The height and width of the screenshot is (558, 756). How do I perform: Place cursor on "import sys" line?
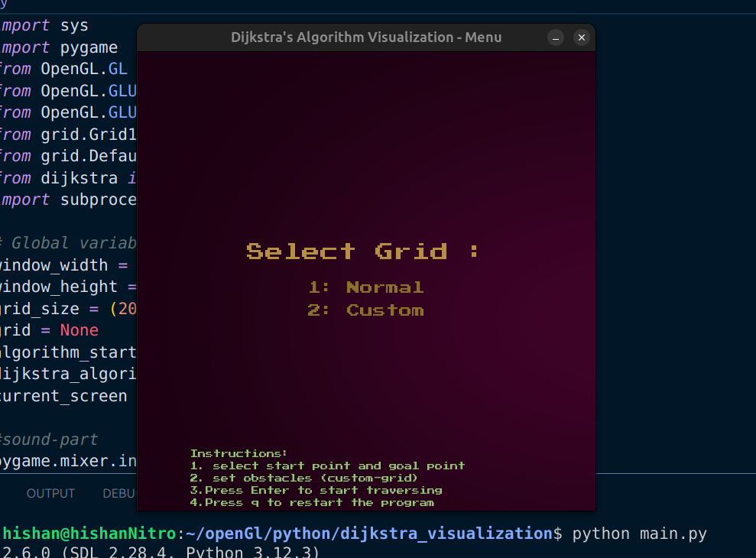pyautogui.click(x=46, y=24)
